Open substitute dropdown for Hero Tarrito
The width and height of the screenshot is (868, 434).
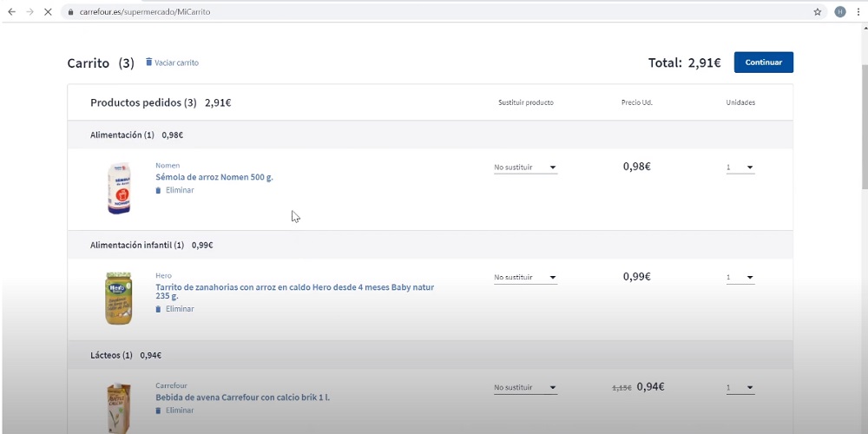click(525, 278)
